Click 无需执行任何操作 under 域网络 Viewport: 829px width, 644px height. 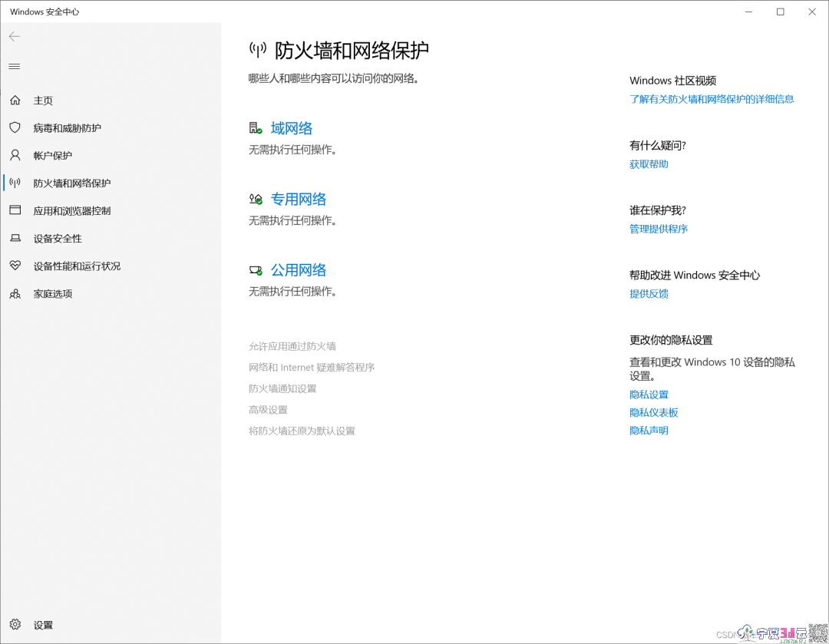292,150
